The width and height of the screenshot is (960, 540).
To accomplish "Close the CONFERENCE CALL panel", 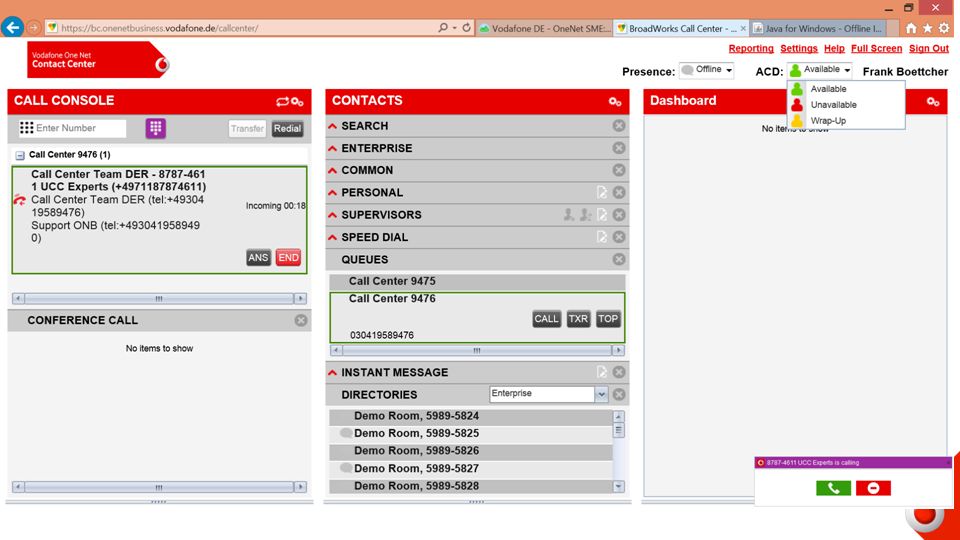I will tap(301, 320).
